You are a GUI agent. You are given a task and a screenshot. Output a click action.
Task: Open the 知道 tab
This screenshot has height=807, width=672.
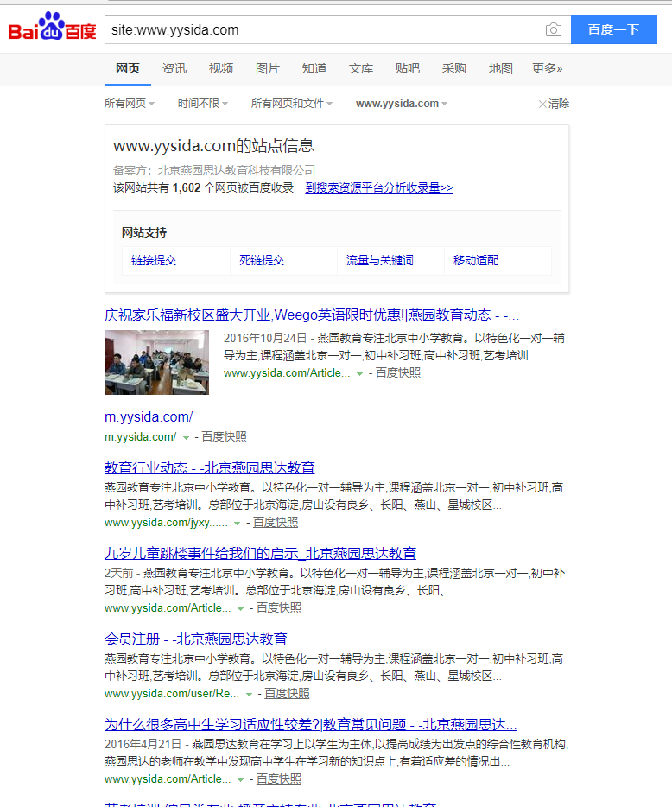(x=314, y=68)
